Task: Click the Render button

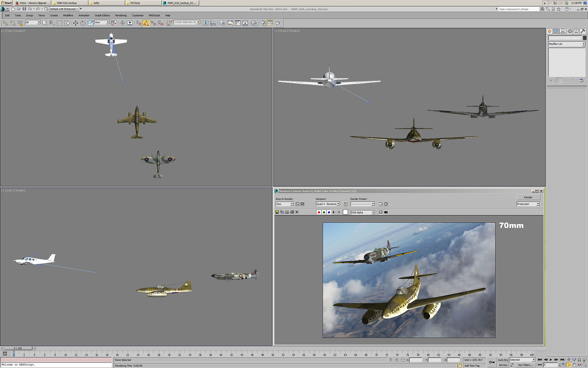Action: pos(528,197)
